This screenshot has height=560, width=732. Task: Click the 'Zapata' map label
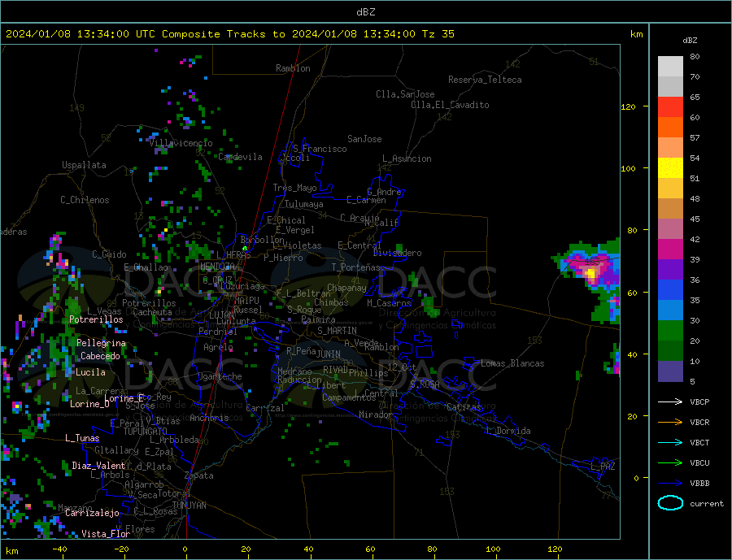pyautogui.click(x=199, y=476)
